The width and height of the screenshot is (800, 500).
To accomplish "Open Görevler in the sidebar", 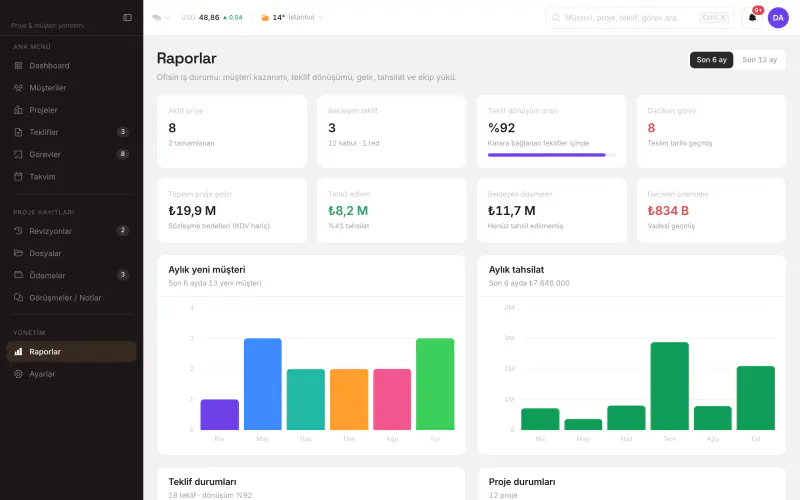I will [71, 154].
